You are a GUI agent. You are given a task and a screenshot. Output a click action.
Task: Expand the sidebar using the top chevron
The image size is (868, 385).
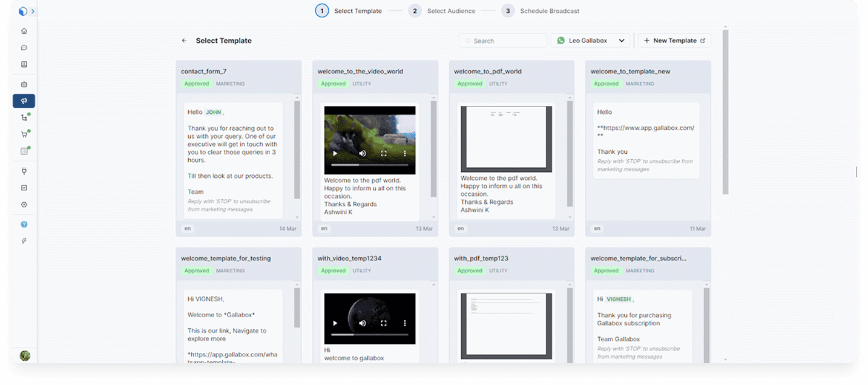(x=33, y=11)
